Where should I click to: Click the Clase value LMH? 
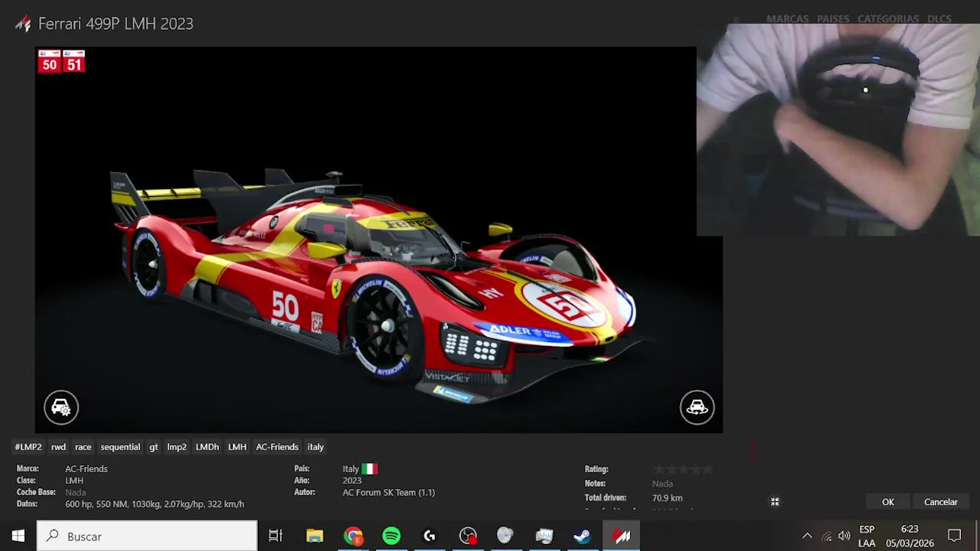(74, 481)
